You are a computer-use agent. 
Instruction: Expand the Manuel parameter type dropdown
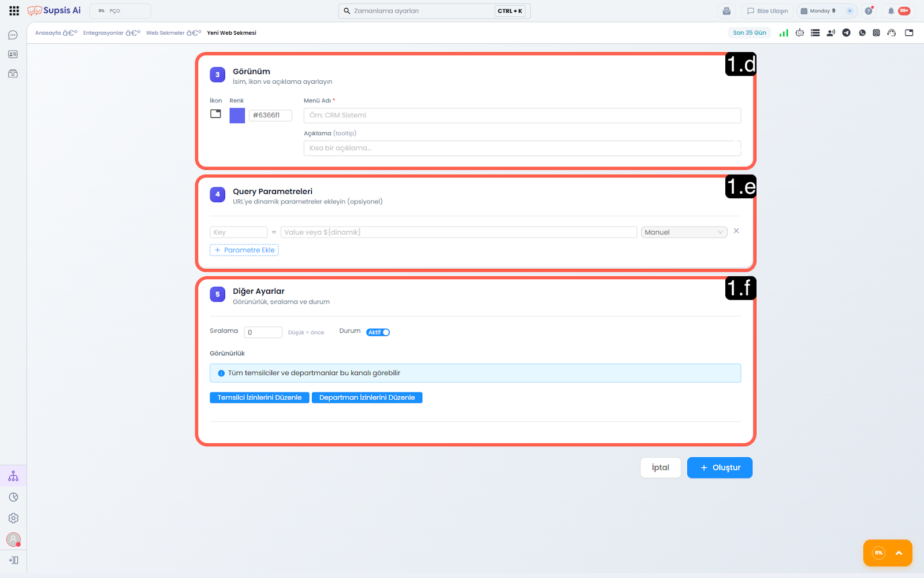[684, 232]
